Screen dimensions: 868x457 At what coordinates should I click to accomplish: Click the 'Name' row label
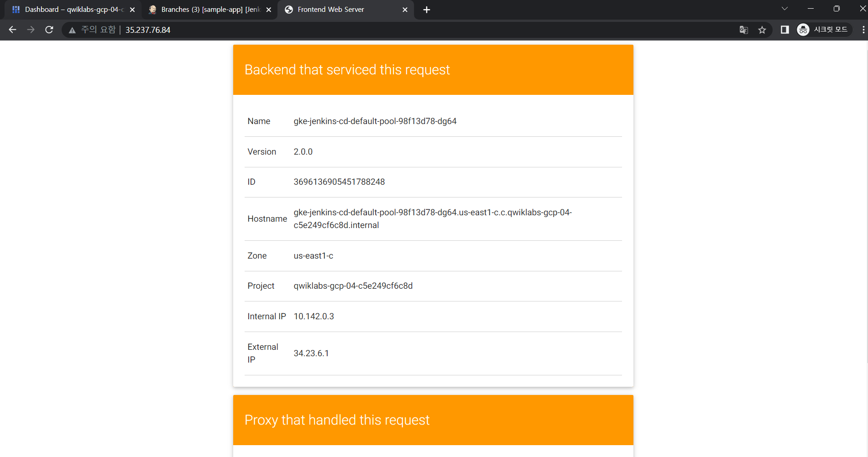(259, 121)
